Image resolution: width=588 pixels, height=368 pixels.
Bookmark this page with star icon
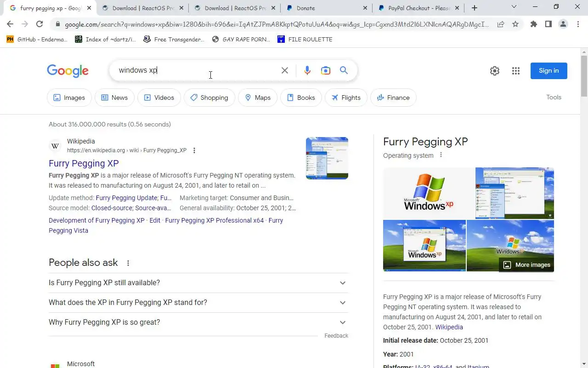[515, 24]
